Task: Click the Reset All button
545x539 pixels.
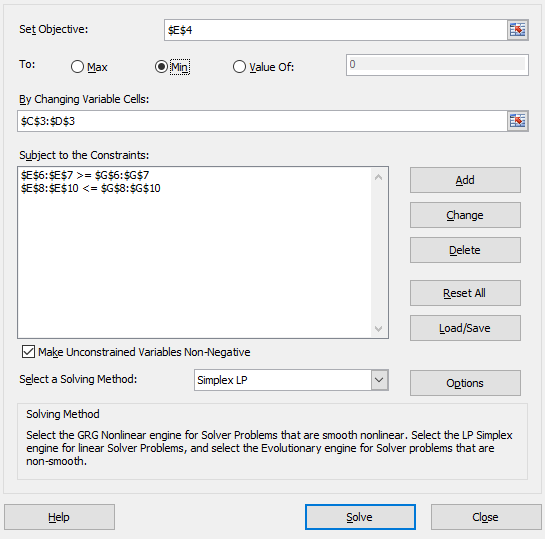Action: pos(465,293)
